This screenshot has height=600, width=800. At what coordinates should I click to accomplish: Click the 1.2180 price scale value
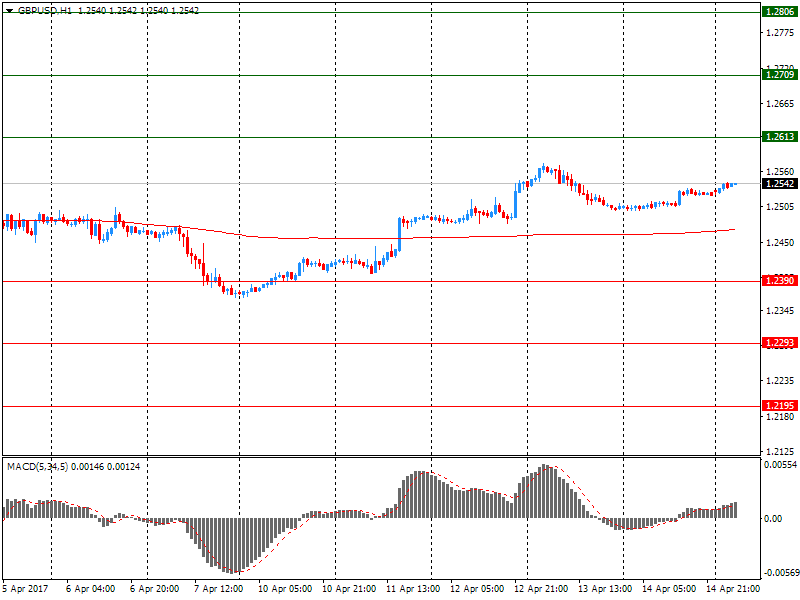point(780,417)
